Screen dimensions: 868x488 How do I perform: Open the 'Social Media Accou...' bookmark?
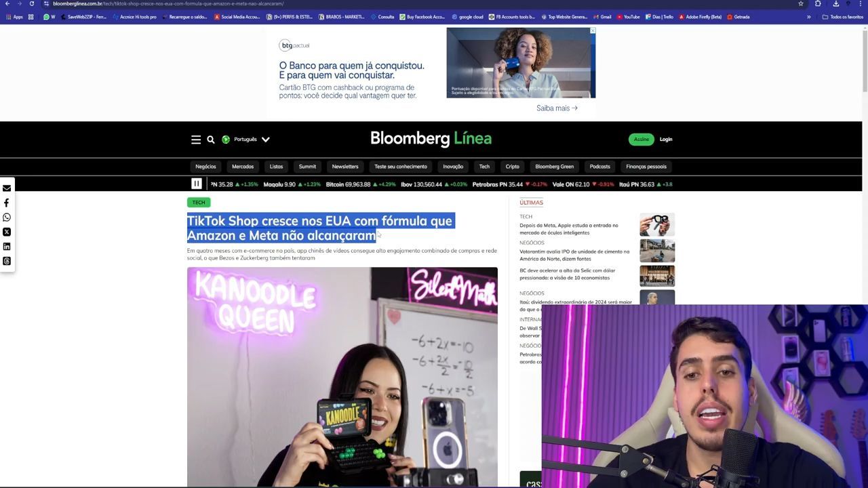pyautogui.click(x=237, y=17)
